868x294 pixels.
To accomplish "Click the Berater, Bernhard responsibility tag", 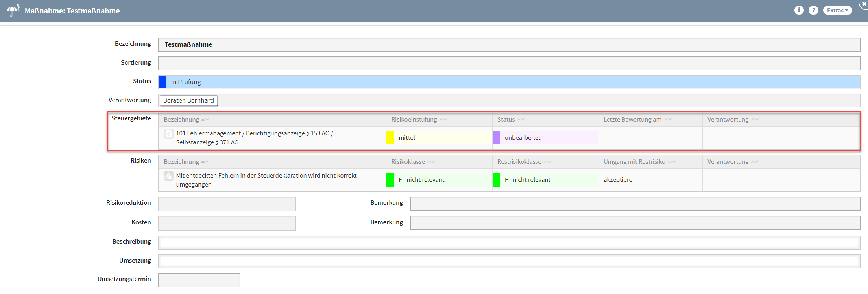I will [188, 101].
